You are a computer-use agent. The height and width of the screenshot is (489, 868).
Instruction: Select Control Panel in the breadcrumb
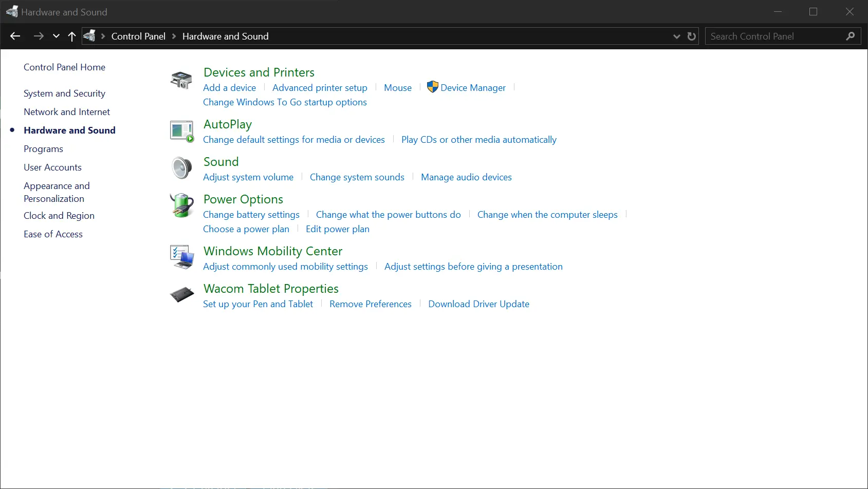[x=138, y=36]
